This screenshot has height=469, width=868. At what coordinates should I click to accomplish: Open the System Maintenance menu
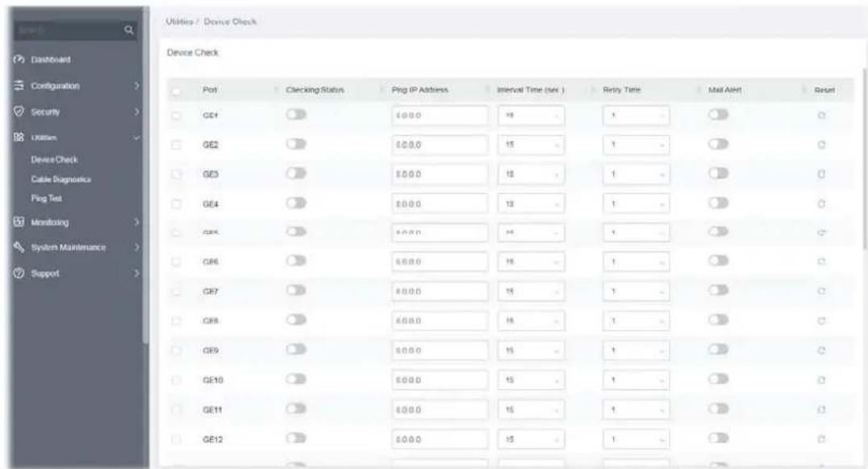click(68, 248)
